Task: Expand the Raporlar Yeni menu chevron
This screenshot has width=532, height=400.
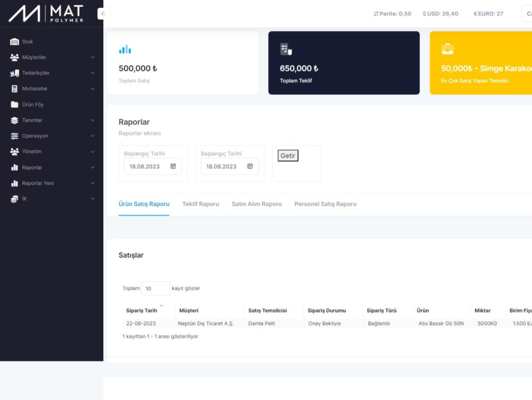Action: pos(93,183)
